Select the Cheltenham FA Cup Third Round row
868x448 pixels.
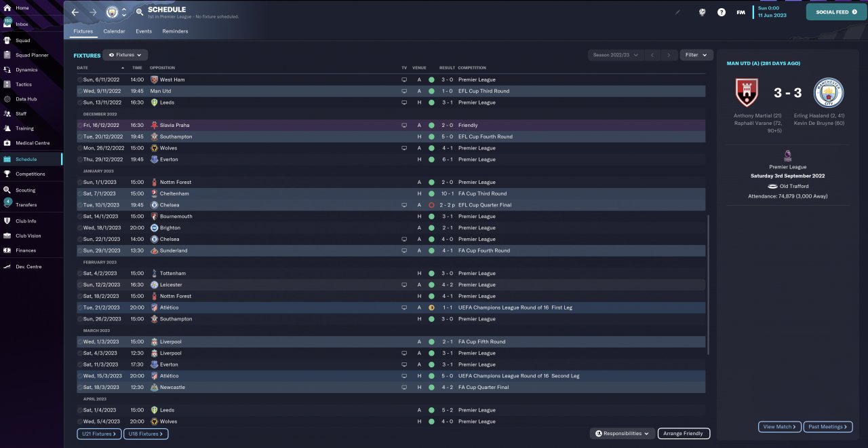point(391,193)
